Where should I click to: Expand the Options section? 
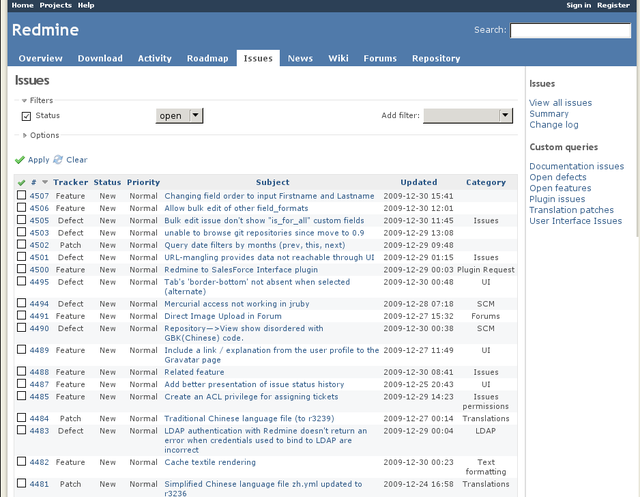(41, 135)
